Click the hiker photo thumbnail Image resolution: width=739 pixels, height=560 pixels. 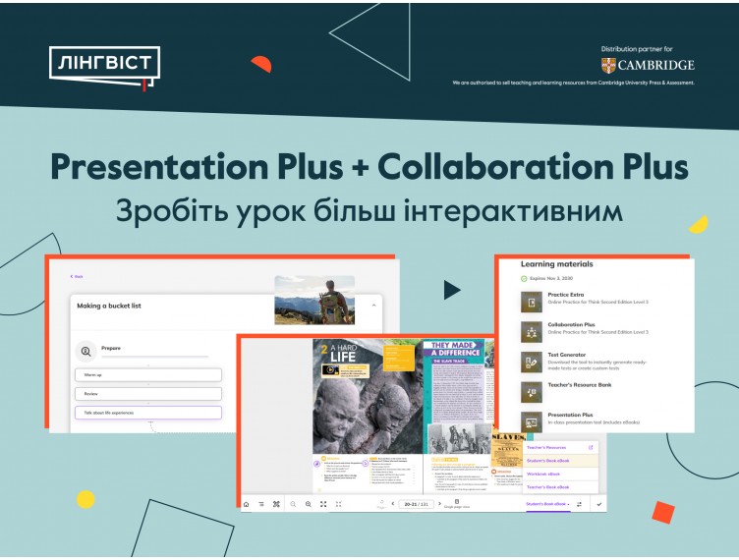click(314, 300)
